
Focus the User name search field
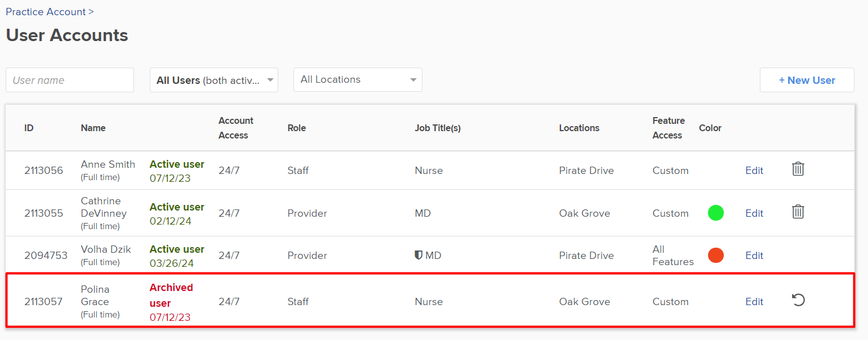click(70, 80)
